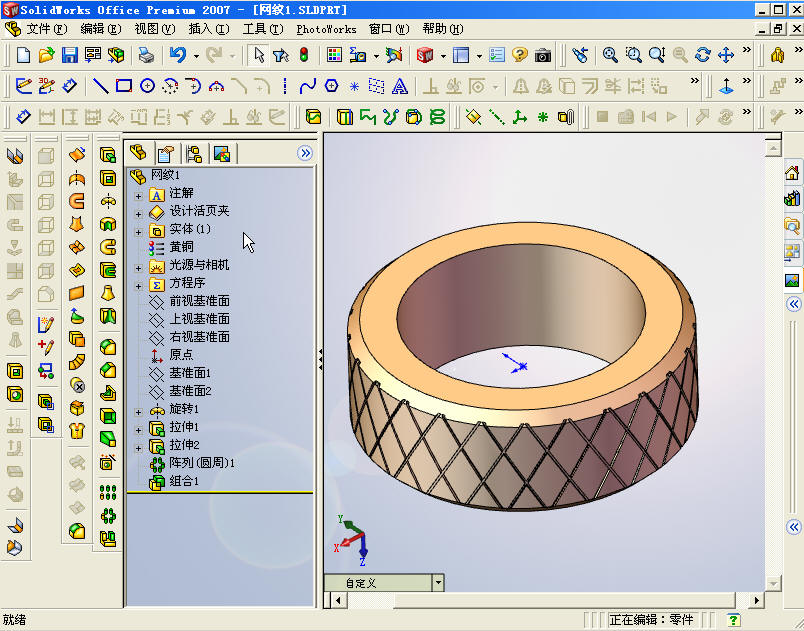Open the RenderManager (PhotoWorks) tab
Viewport: 804px width, 631px height.
pyautogui.click(x=222, y=153)
